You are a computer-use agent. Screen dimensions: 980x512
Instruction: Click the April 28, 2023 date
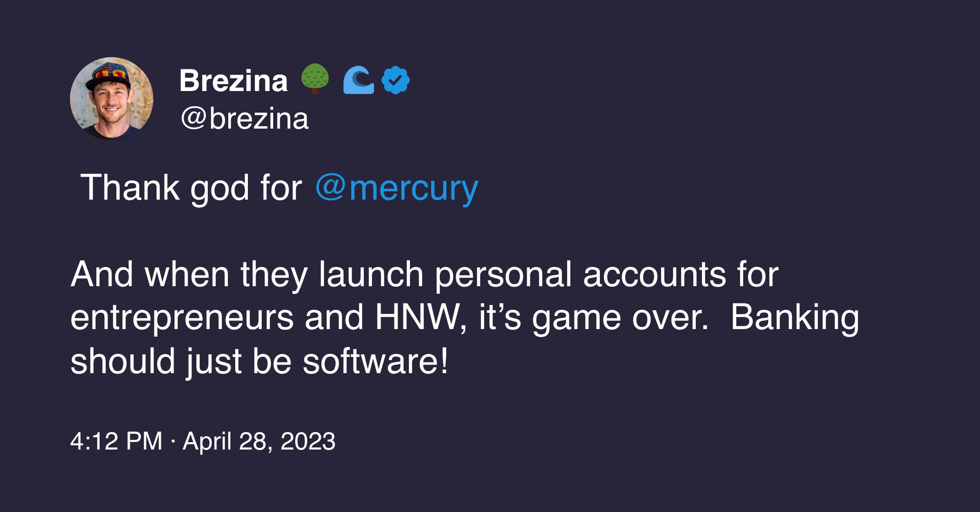(259, 441)
